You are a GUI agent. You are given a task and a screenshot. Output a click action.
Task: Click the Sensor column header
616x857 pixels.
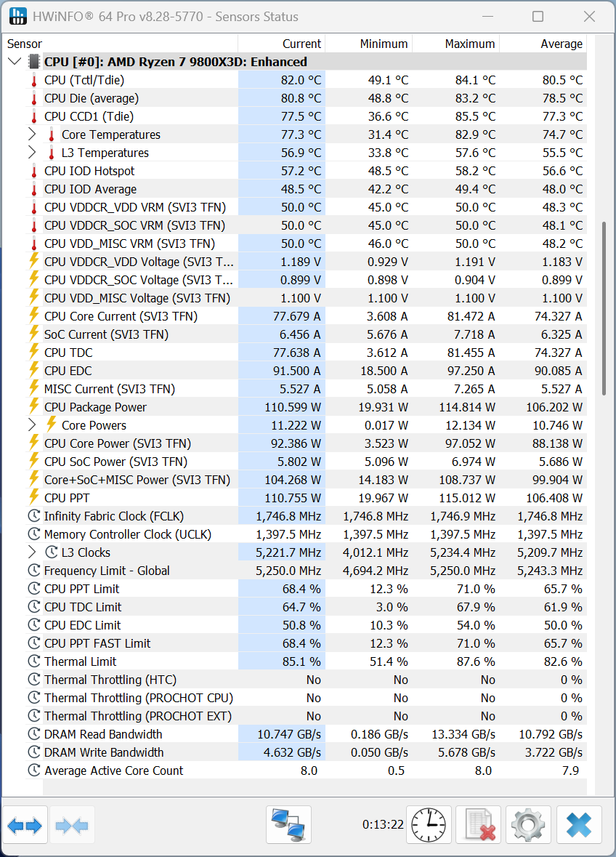25,44
